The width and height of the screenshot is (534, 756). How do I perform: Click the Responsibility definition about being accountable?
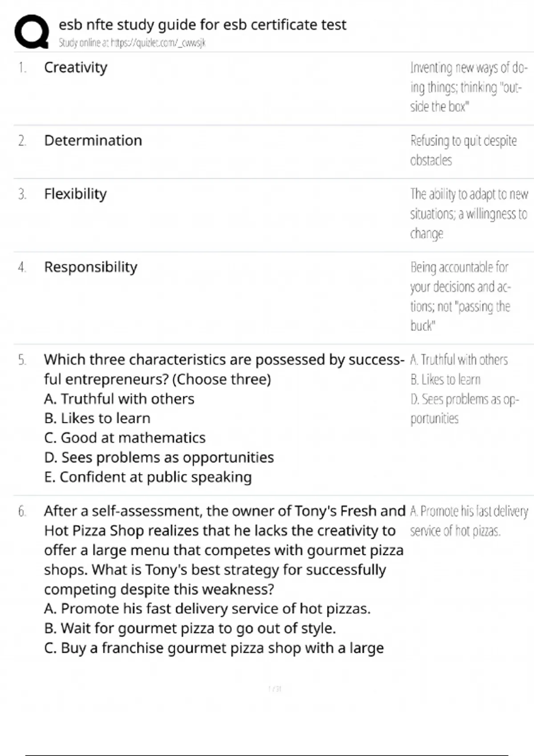[460, 296]
